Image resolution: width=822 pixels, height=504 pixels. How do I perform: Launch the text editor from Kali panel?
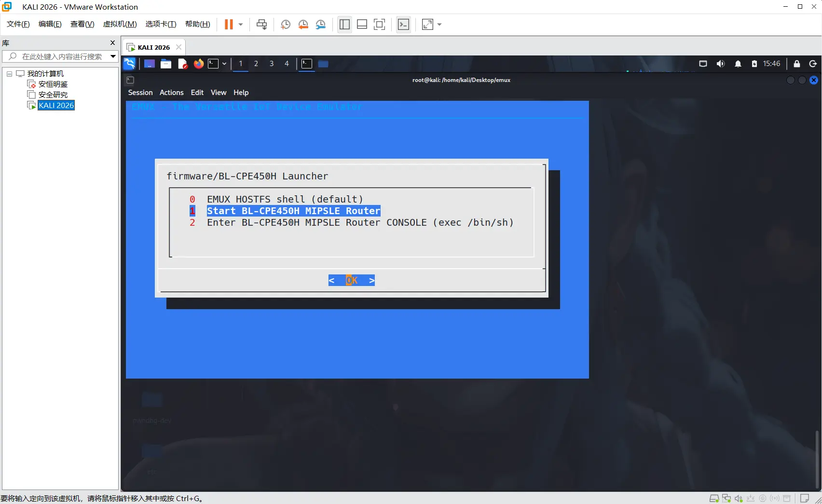182,64
